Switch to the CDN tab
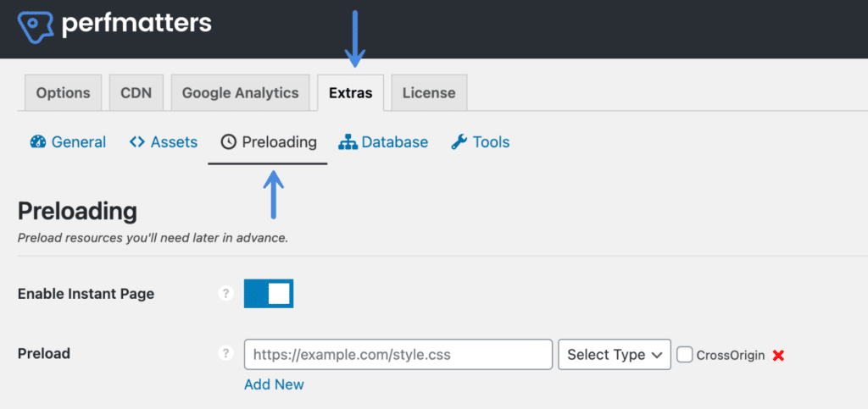Image resolution: width=868 pixels, height=409 pixels. click(x=136, y=93)
